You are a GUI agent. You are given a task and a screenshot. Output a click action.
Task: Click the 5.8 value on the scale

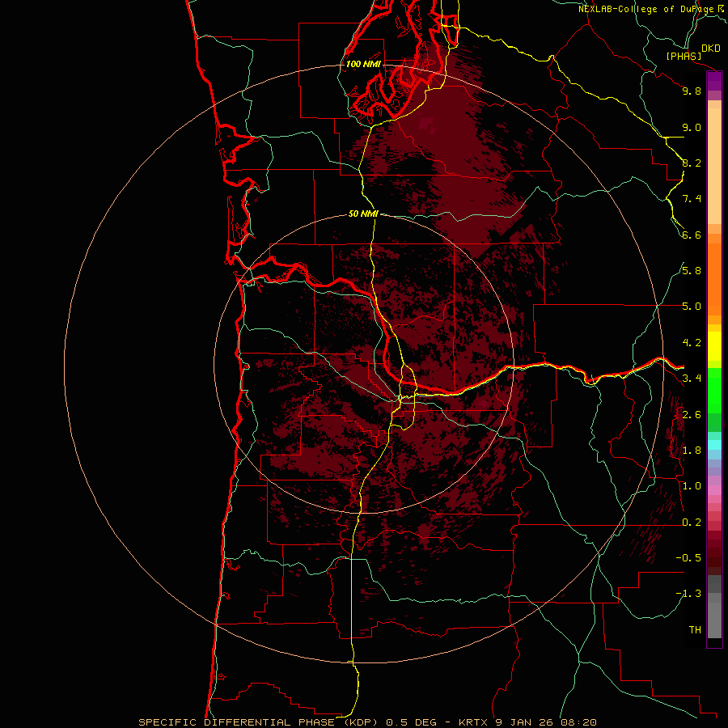692,271
